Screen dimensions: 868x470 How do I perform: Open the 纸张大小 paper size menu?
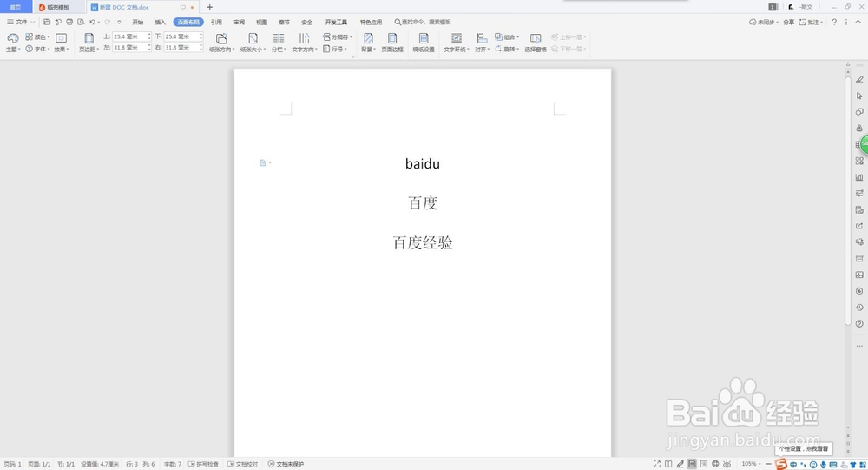pos(253,42)
